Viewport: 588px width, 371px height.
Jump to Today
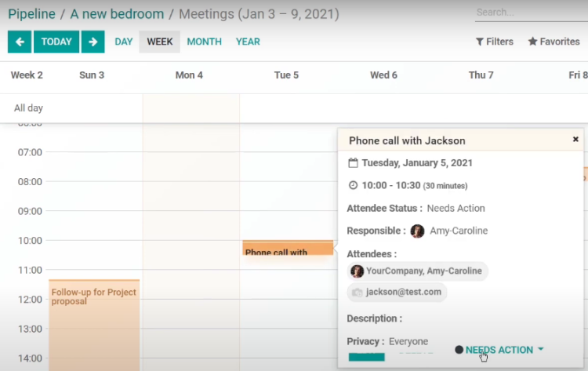pyautogui.click(x=56, y=42)
